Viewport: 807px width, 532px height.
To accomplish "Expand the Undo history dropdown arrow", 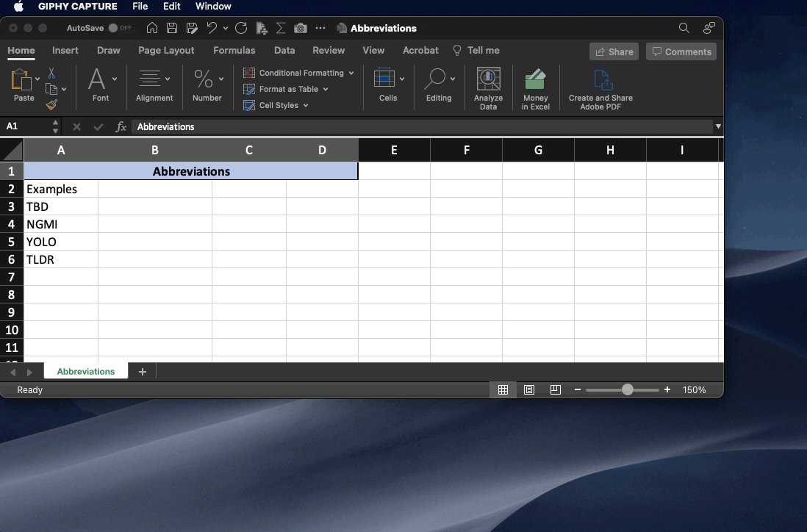I will (x=226, y=29).
